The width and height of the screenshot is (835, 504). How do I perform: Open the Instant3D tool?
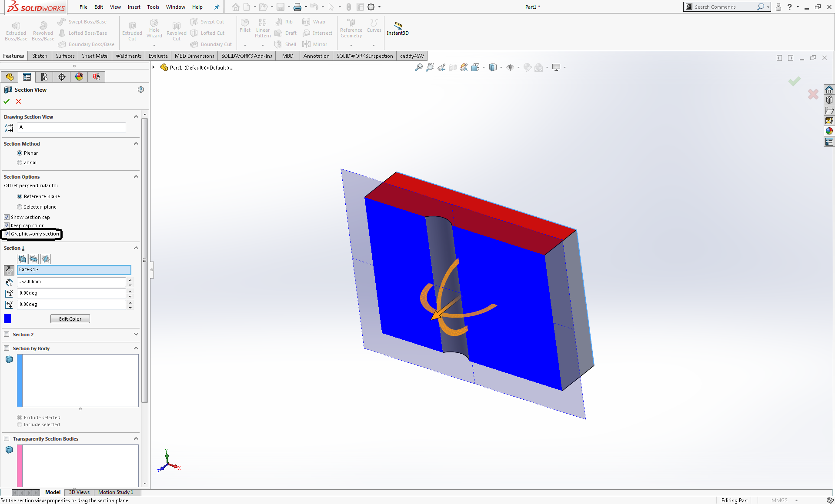point(397,28)
